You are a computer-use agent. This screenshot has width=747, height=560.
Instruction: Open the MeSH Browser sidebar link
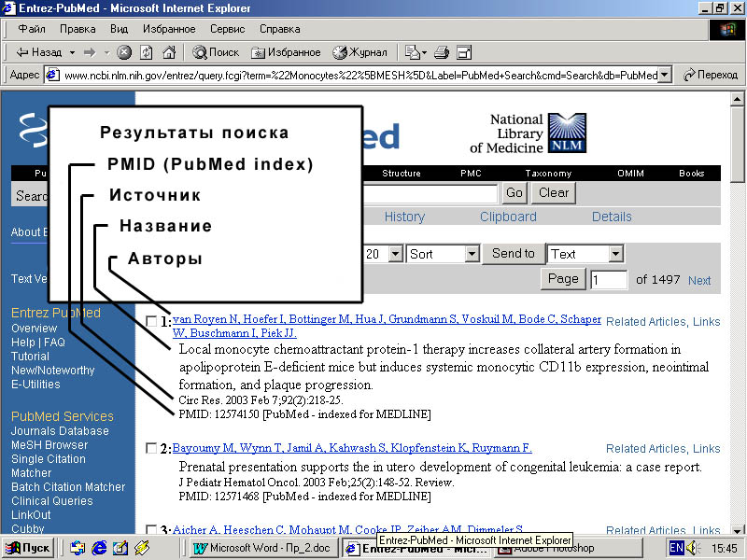coord(49,445)
